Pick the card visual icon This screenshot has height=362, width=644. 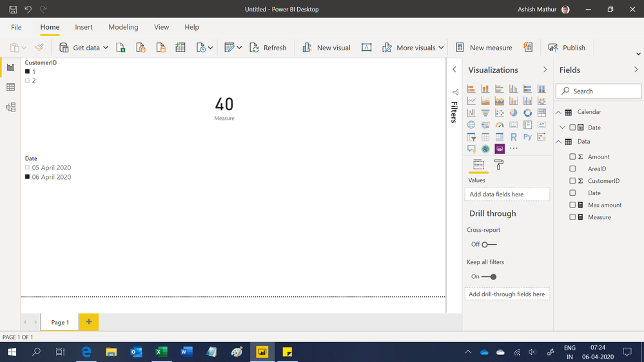coord(513,125)
